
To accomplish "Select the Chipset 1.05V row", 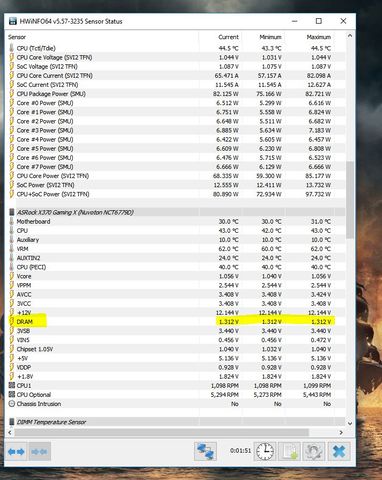I will tap(176, 349).
